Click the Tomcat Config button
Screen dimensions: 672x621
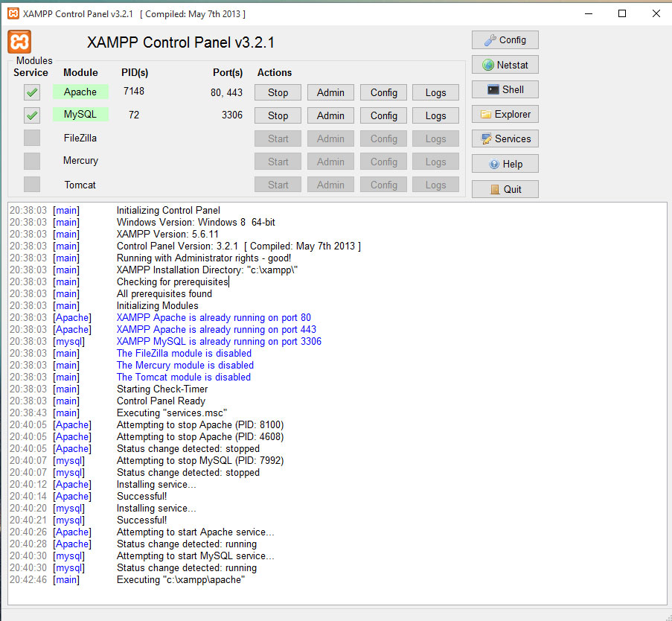click(x=383, y=185)
